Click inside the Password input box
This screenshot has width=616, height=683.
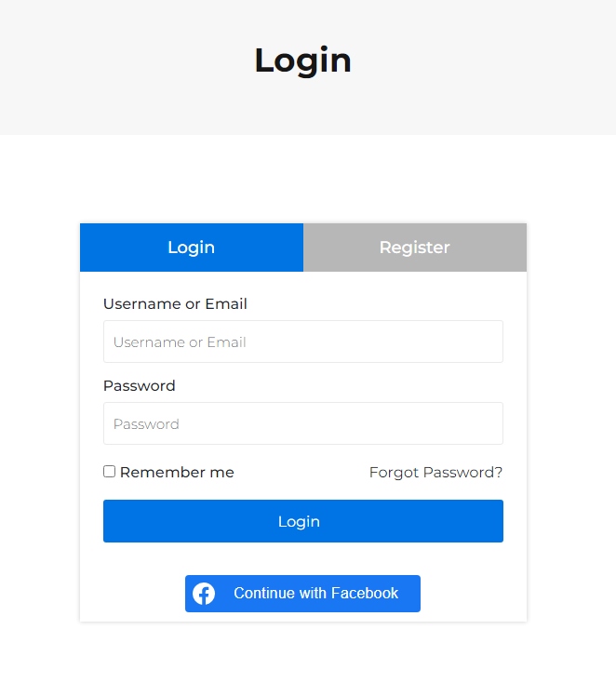303,423
